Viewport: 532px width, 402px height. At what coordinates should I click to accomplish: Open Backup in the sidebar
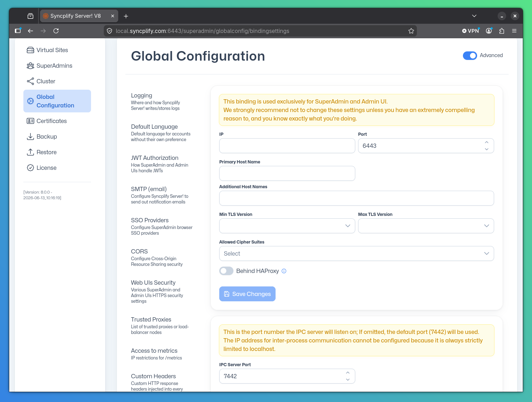click(x=57, y=136)
